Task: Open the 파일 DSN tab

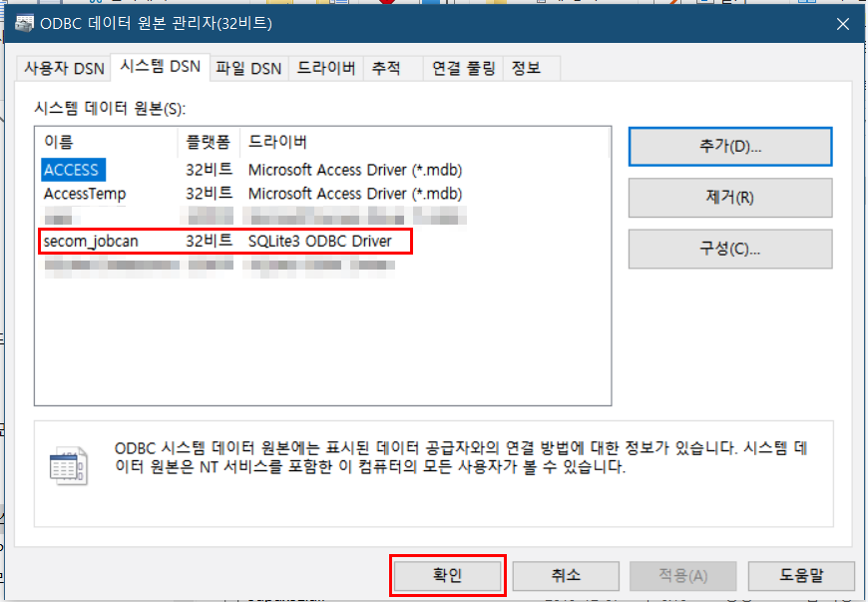Action: (x=248, y=68)
